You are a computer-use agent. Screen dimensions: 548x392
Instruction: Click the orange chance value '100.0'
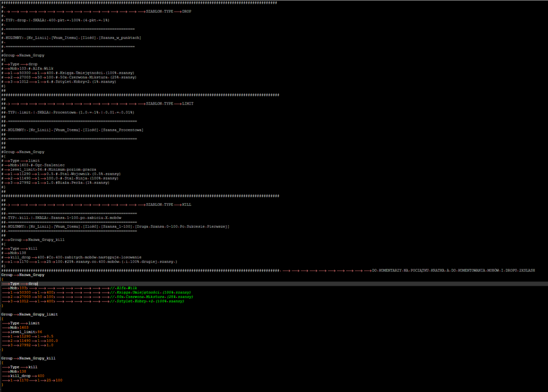click(52, 341)
